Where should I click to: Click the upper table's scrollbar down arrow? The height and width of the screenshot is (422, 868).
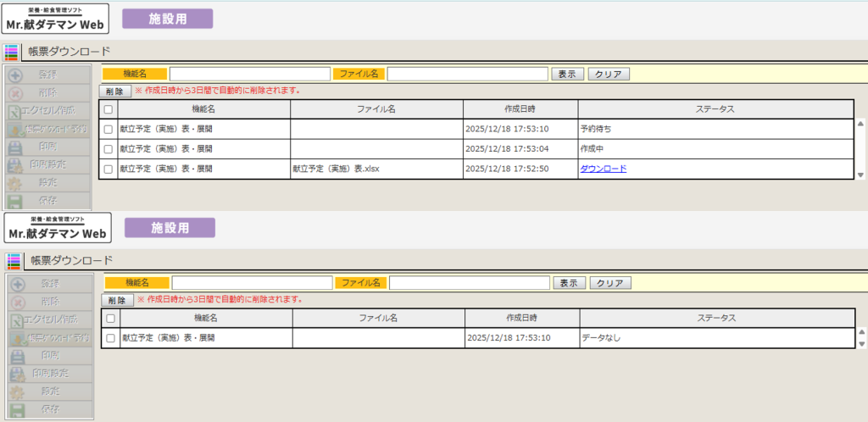tap(860, 175)
